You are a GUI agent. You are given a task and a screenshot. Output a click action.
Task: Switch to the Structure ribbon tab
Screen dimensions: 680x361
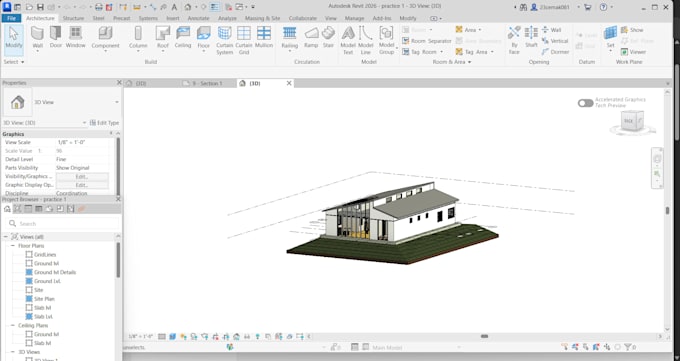click(73, 18)
